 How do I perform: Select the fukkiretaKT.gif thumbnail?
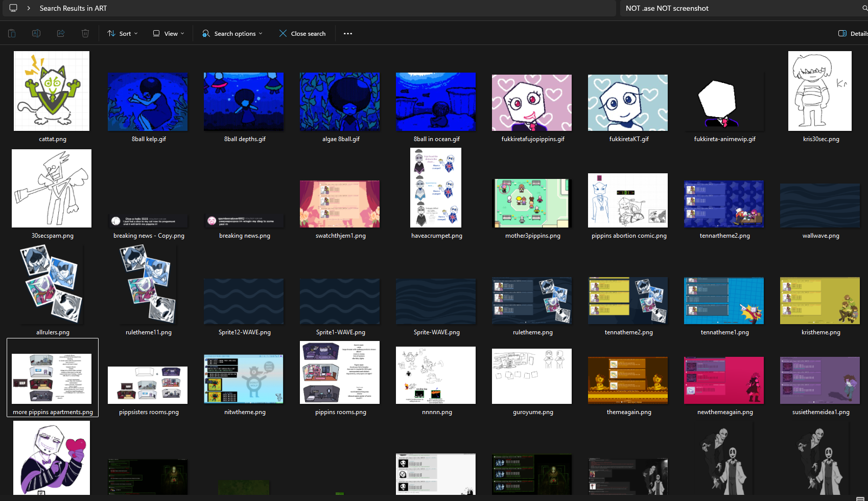click(628, 103)
